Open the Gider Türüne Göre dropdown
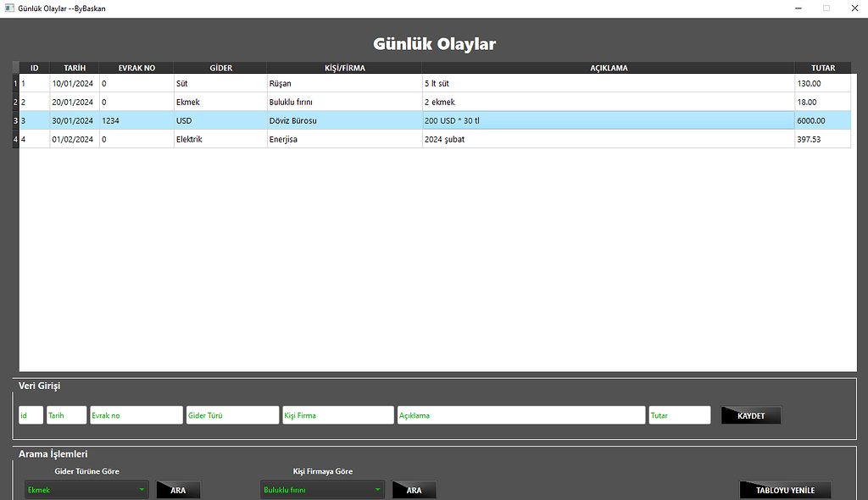Image resolution: width=868 pixels, height=500 pixels. pyautogui.click(x=86, y=490)
